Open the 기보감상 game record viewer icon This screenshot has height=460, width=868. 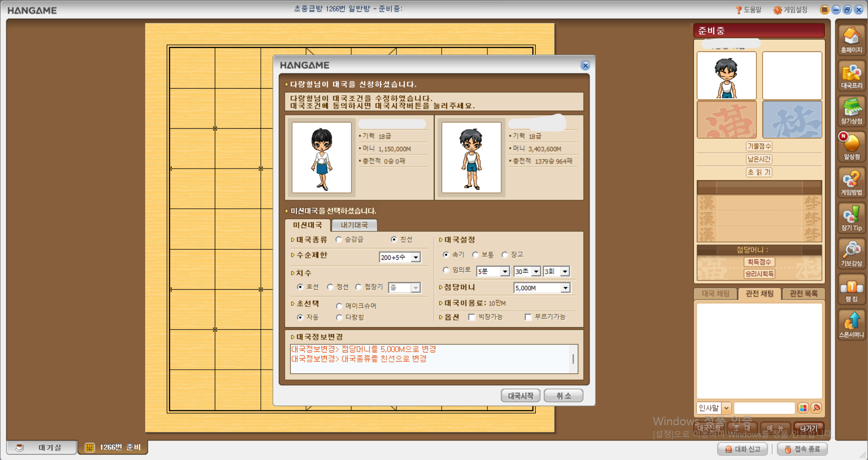click(851, 254)
